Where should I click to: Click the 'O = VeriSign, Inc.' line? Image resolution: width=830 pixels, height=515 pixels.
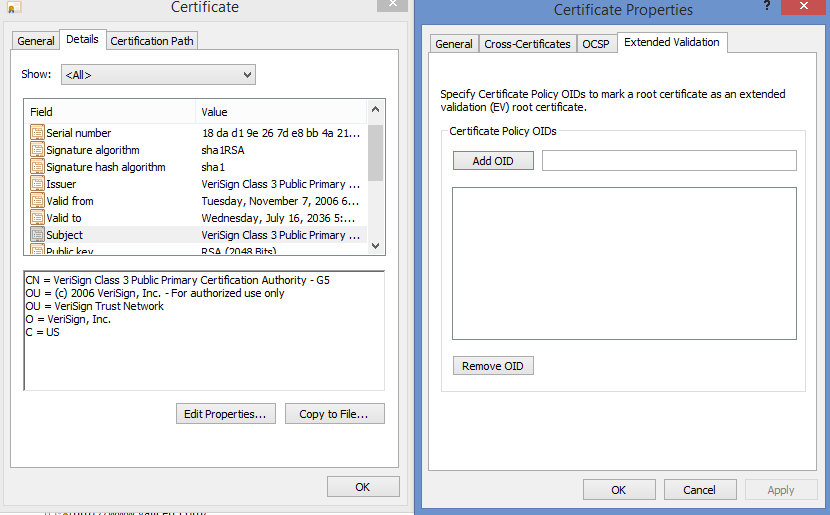[x=68, y=319]
